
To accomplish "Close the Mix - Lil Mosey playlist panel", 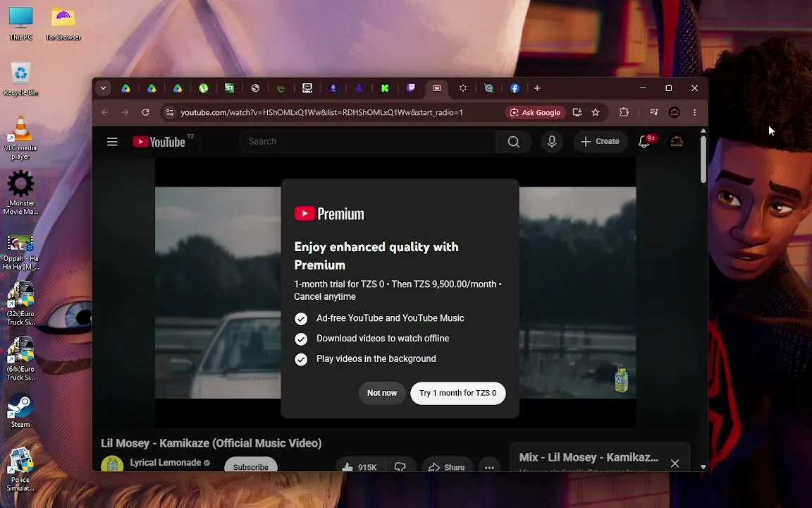I will click(x=675, y=464).
